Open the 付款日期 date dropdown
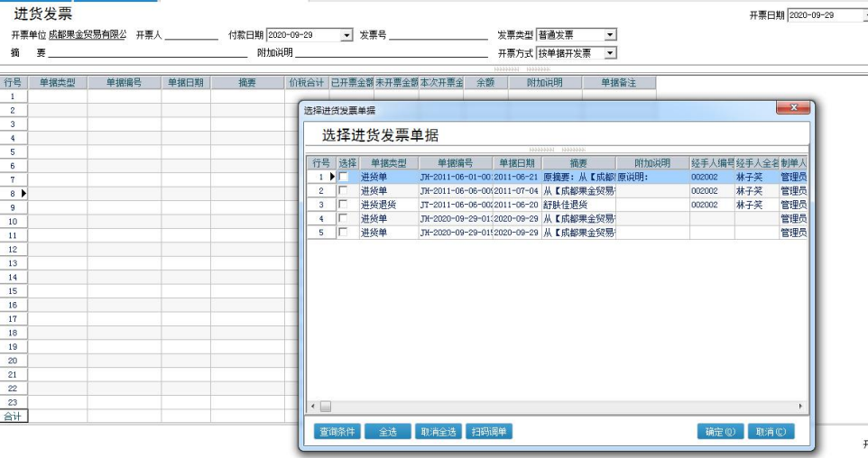868x458 pixels. click(346, 35)
